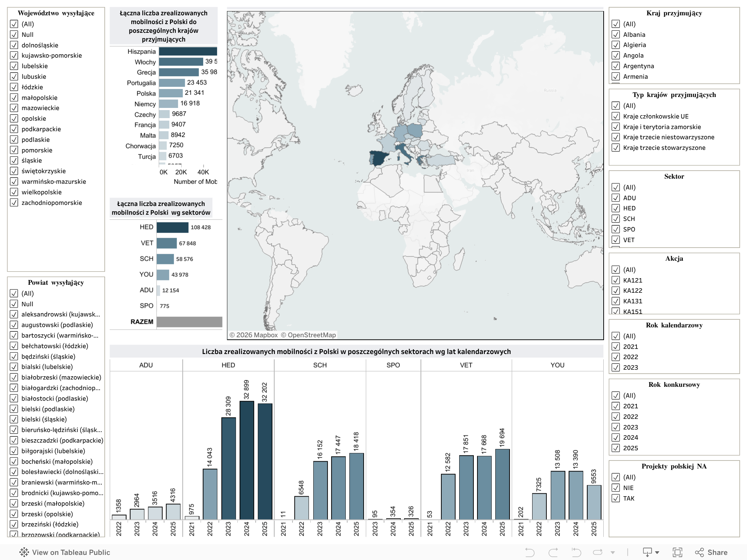747x560 pixels.
Task: Uncheck KA122 in the Akcja filter
Action: pos(616,291)
